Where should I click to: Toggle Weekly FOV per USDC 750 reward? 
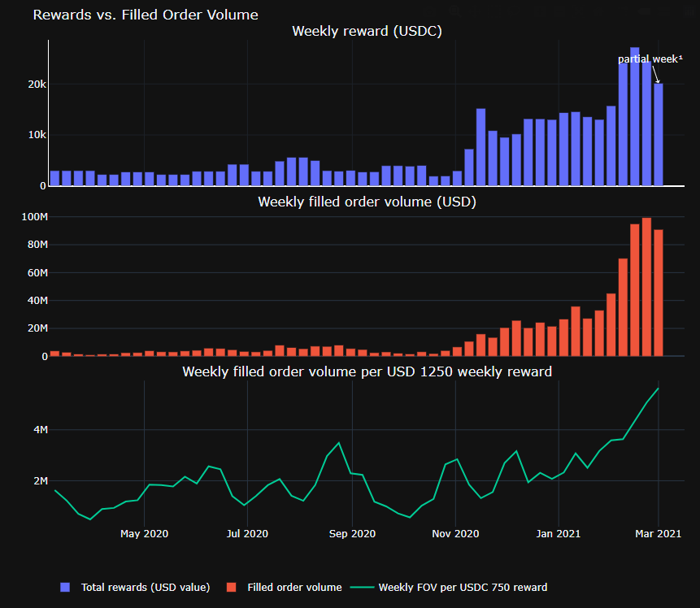[463, 587]
